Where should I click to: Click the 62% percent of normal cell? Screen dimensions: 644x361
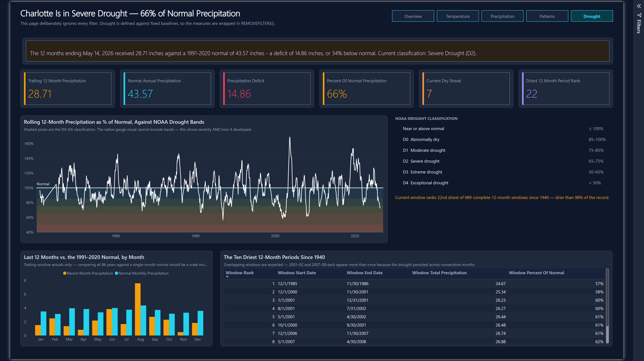[x=599, y=342]
